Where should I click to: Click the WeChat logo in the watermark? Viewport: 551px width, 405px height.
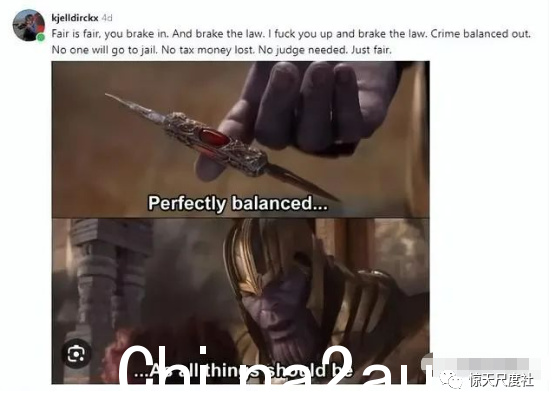(451, 380)
